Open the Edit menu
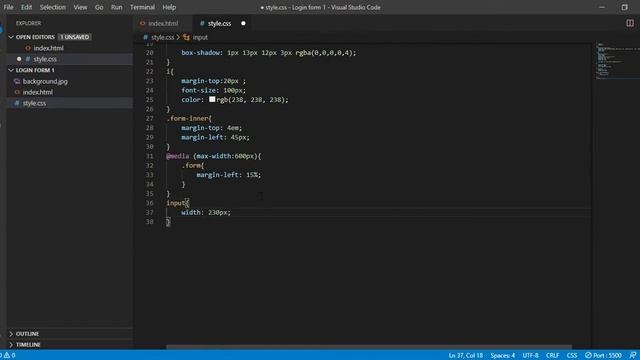640x360 pixels. point(26,7)
